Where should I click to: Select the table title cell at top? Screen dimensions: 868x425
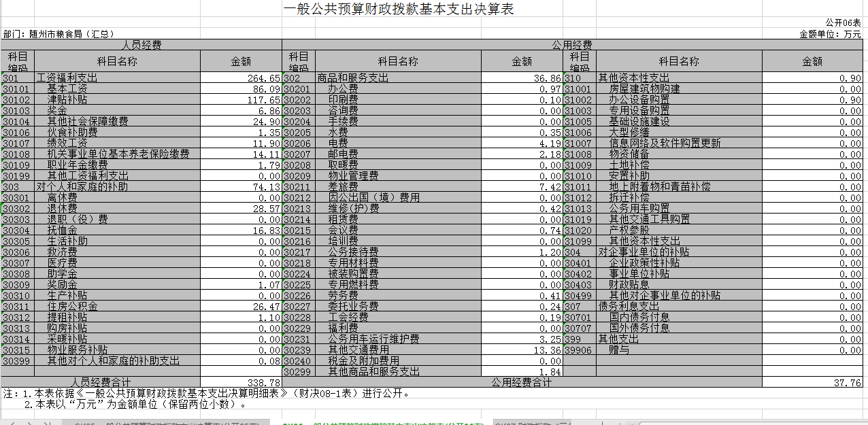(398, 9)
